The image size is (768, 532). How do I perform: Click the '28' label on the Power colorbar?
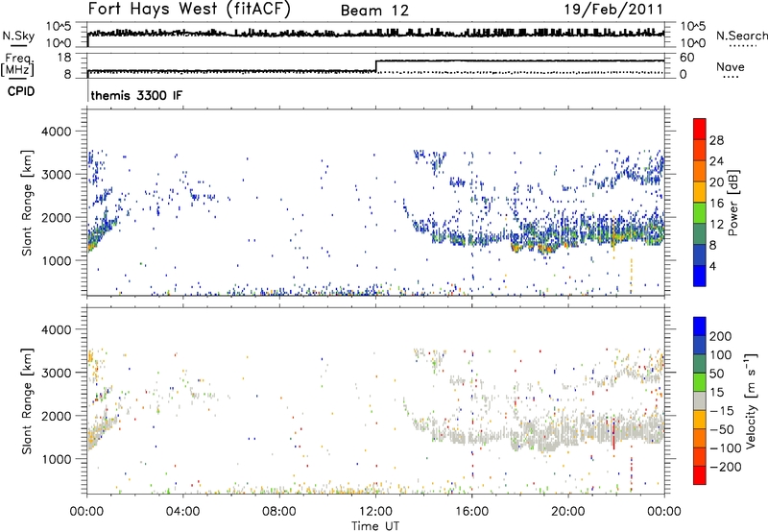coord(716,140)
